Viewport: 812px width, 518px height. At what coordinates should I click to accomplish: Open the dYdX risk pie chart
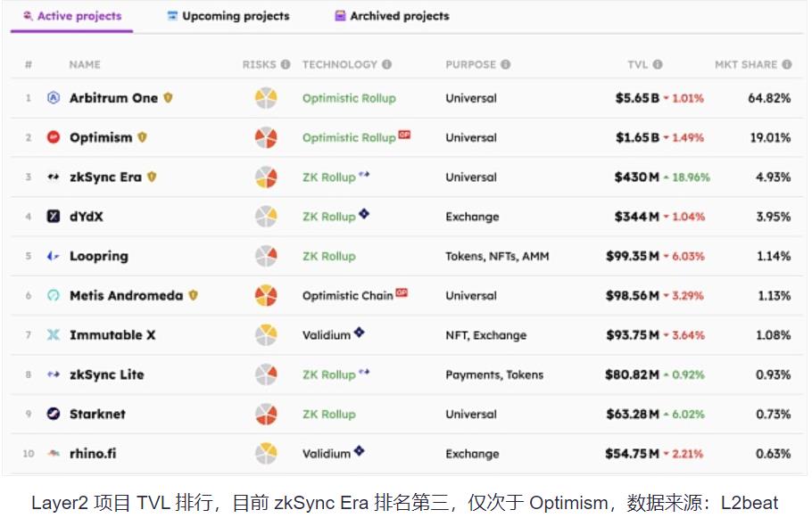[x=266, y=217]
